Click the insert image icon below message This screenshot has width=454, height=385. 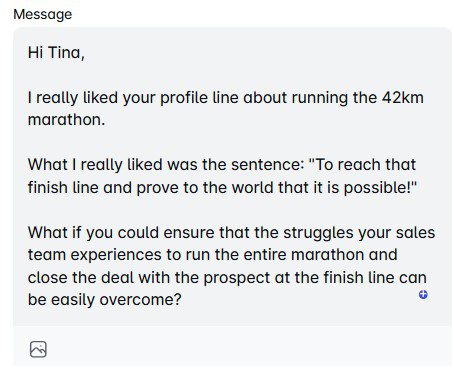click(x=38, y=349)
